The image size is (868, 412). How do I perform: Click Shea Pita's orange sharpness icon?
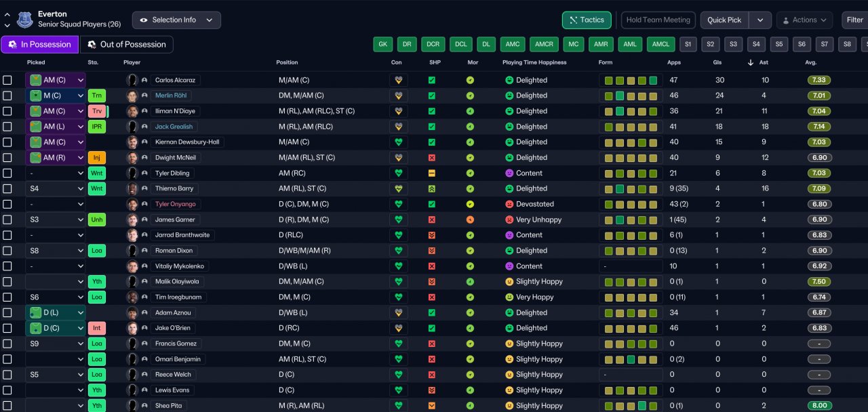(432, 406)
